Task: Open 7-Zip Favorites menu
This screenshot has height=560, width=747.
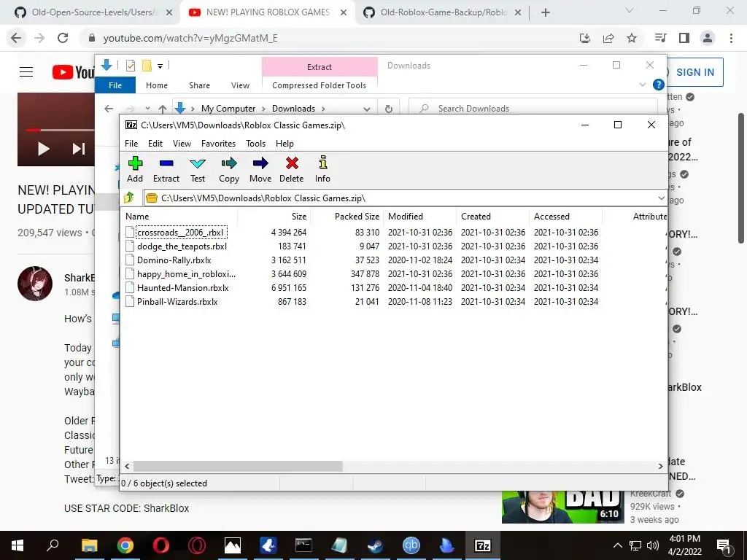Action: (x=218, y=144)
